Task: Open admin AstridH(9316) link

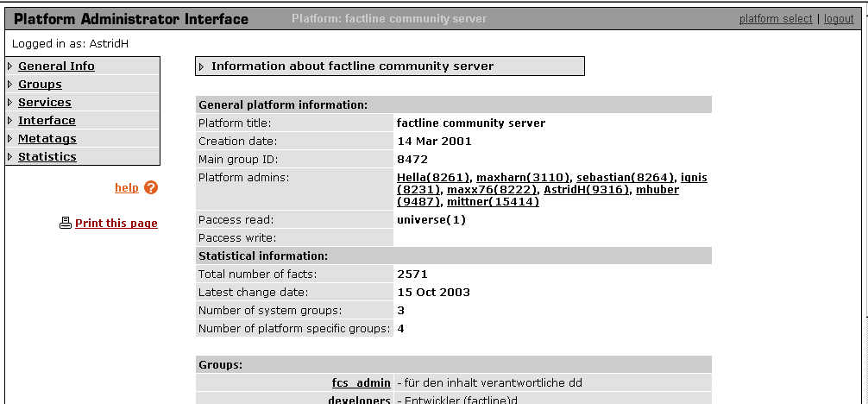Action: pos(587,190)
